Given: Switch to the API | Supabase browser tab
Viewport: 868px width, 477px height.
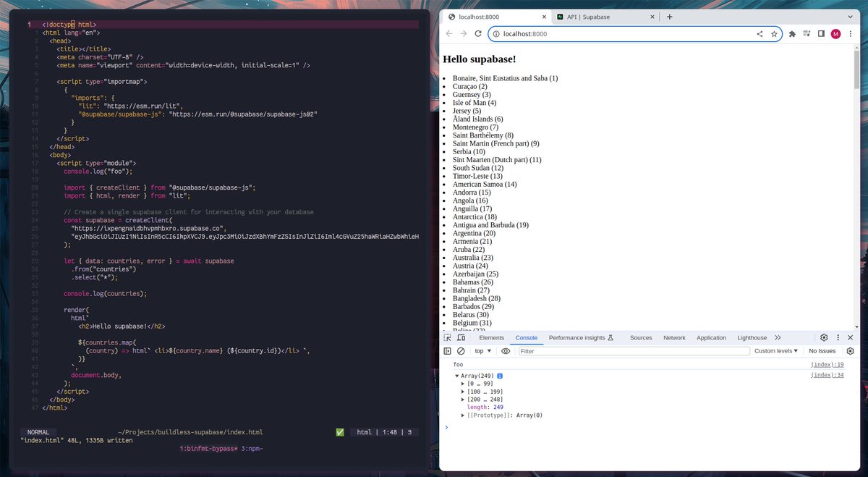Looking at the screenshot, I should coord(605,17).
